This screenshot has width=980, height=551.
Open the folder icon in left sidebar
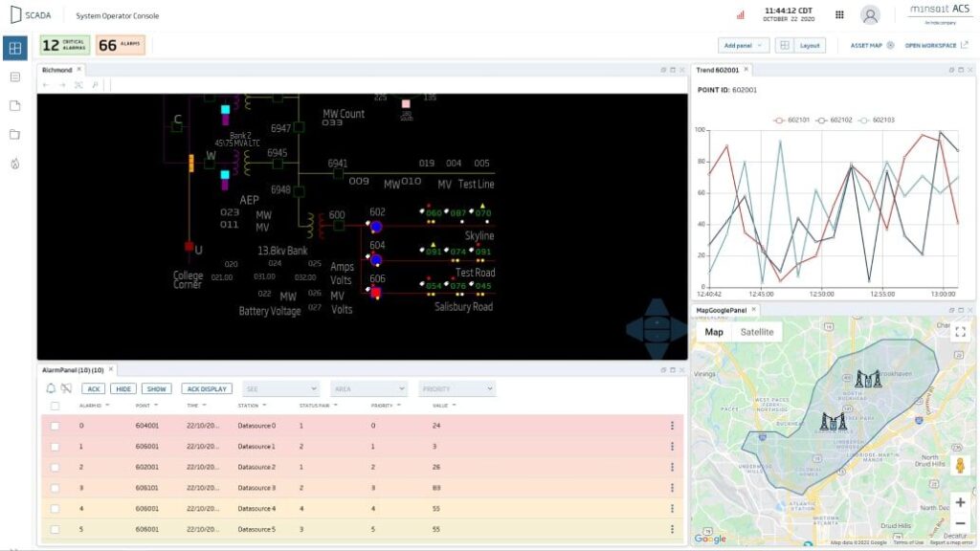[x=15, y=135]
